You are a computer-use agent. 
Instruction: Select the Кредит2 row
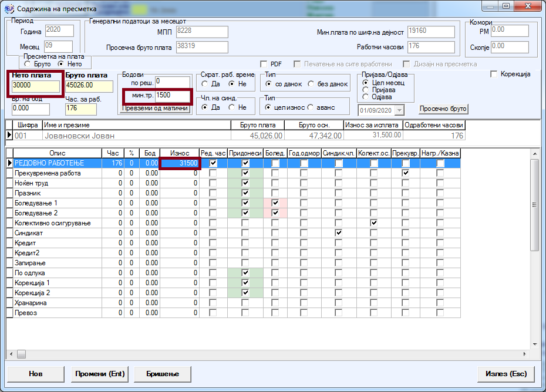coord(234,253)
